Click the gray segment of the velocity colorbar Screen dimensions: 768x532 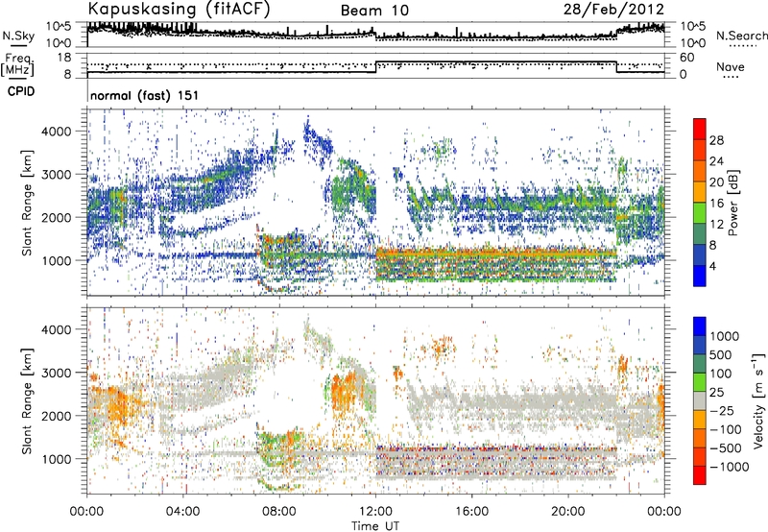click(700, 400)
